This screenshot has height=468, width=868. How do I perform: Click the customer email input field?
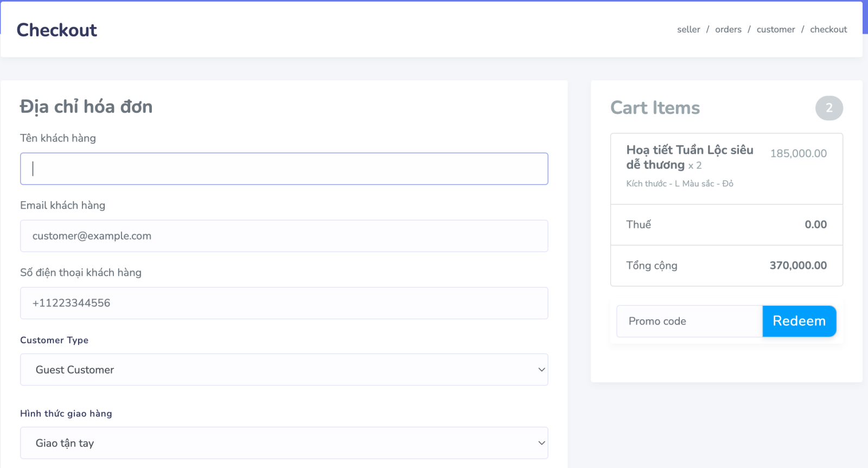[284, 236]
